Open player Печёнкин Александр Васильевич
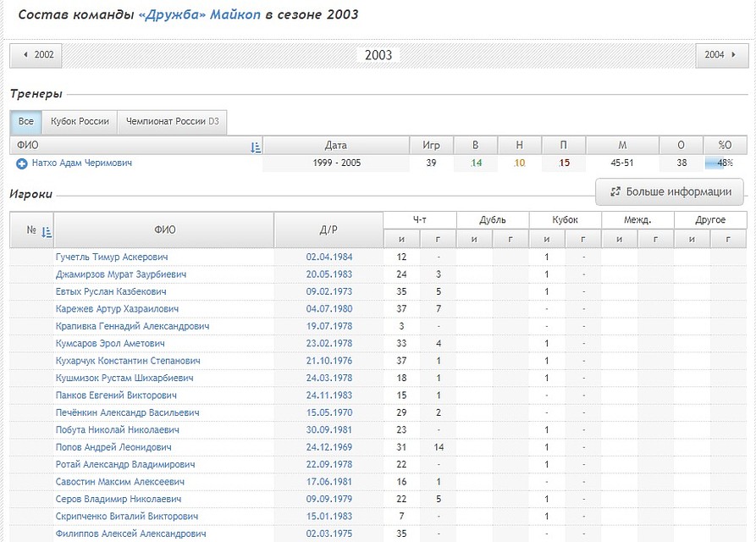 [127, 412]
